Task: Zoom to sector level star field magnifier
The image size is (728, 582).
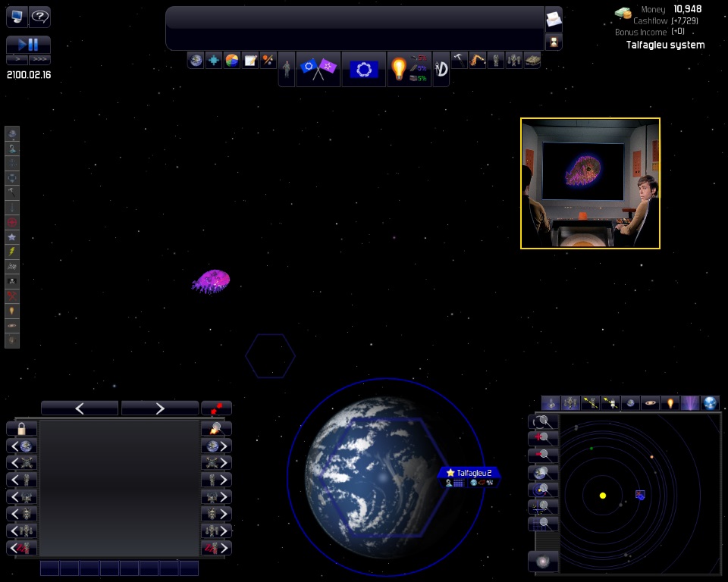Action: point(543,507)
